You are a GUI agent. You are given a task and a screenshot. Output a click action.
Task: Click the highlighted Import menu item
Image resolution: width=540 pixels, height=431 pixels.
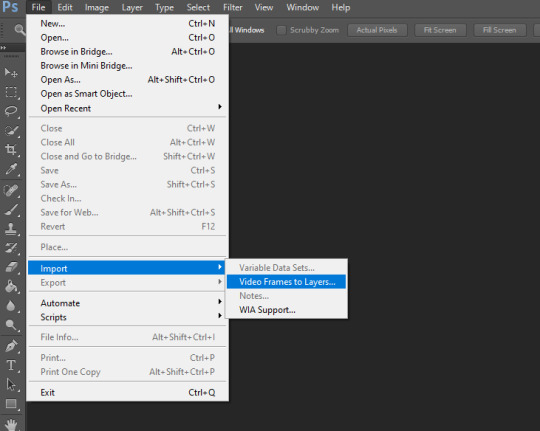(127, 268)
